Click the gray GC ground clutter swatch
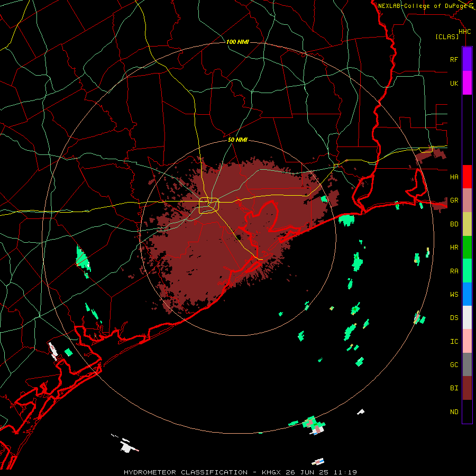 467,364
